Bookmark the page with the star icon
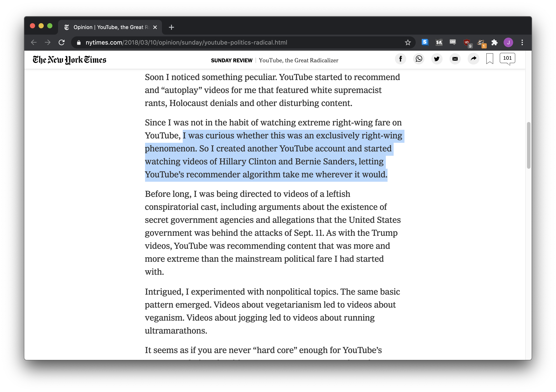 pyautogui.click(x=408, y=42)
